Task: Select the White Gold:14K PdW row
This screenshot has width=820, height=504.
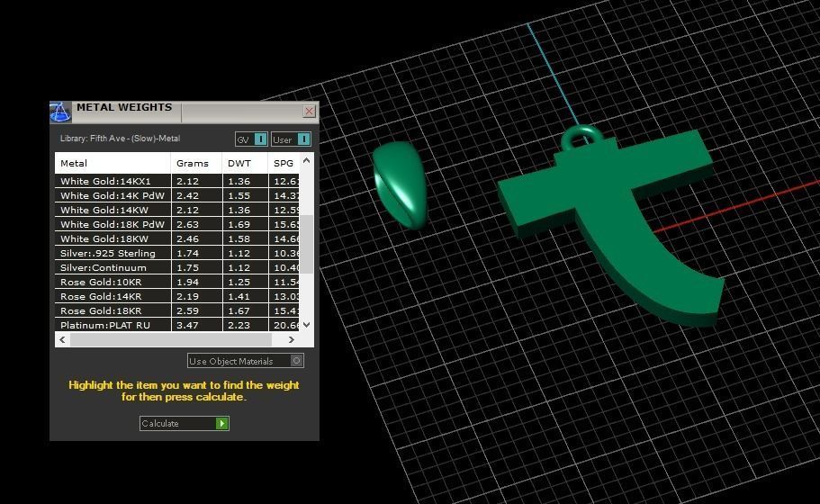Action: 177,195
